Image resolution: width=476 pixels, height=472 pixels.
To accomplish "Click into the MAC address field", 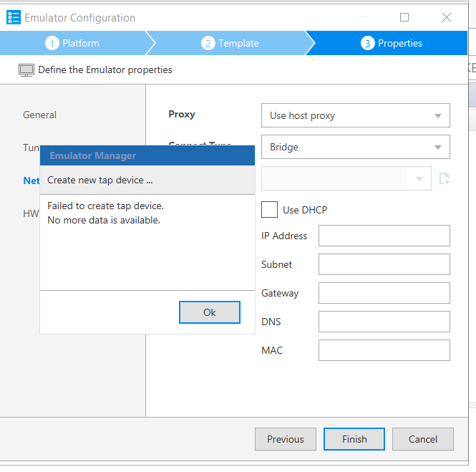I will [x=384, y=350].
